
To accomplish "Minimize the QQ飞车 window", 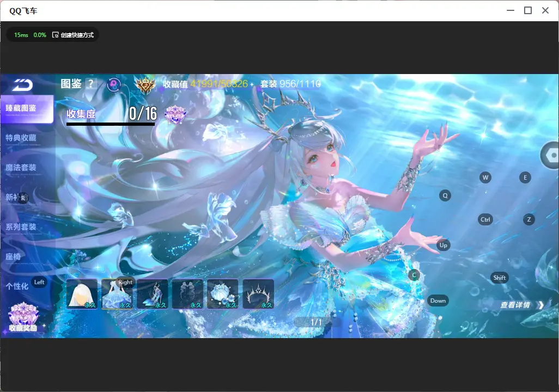I will [511, 11].
